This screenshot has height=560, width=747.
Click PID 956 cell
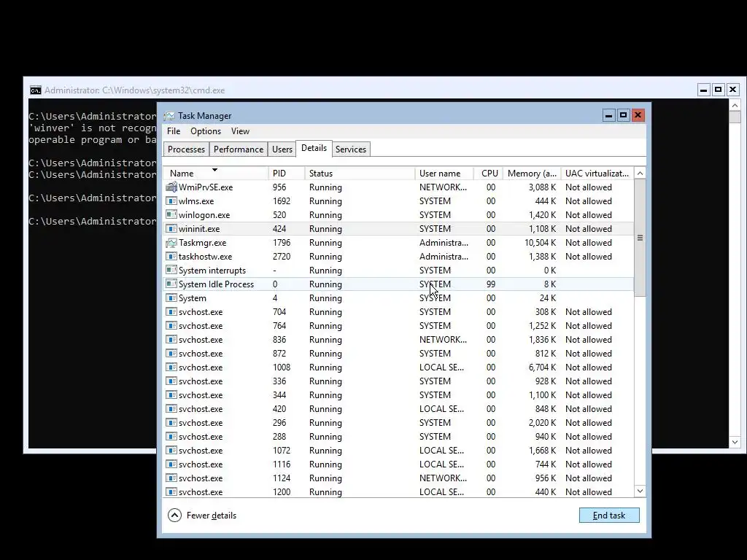(x=279, y=187)
